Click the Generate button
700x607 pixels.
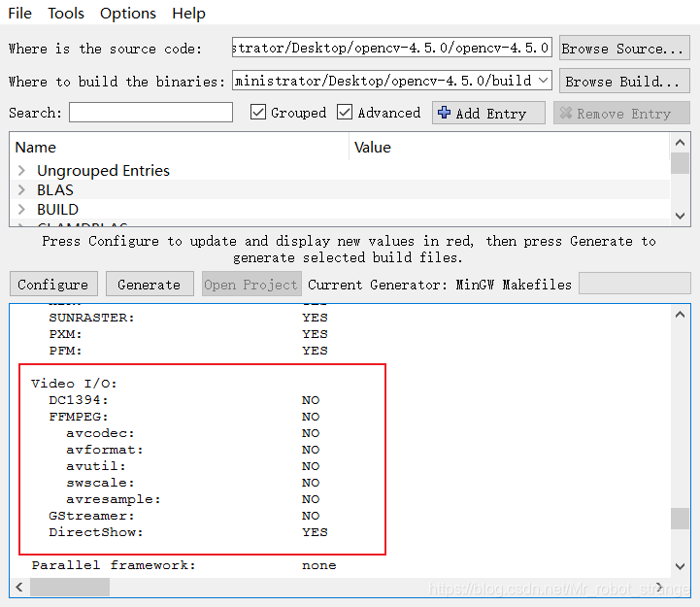click(150, 284)
